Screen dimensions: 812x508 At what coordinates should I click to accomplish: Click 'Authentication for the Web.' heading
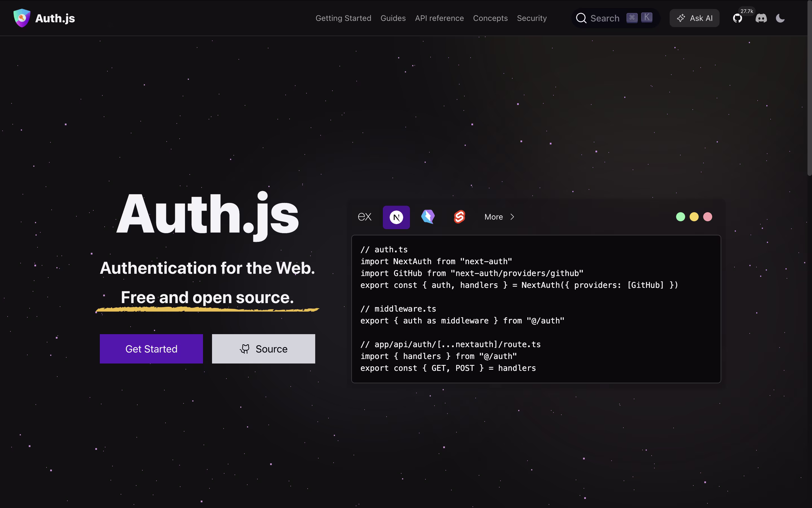tap(207, 268)
